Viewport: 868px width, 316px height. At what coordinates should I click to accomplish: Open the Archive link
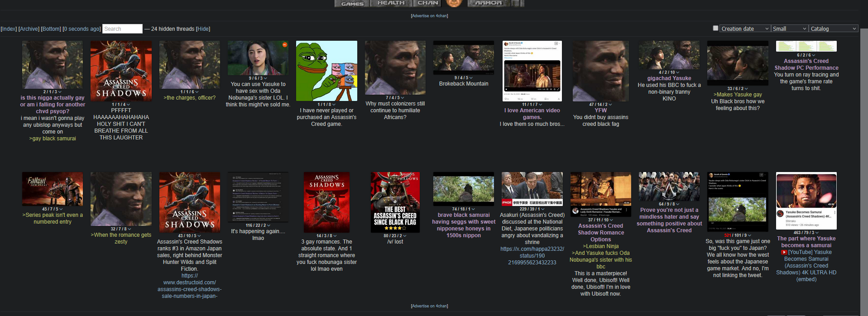[29, 29]
